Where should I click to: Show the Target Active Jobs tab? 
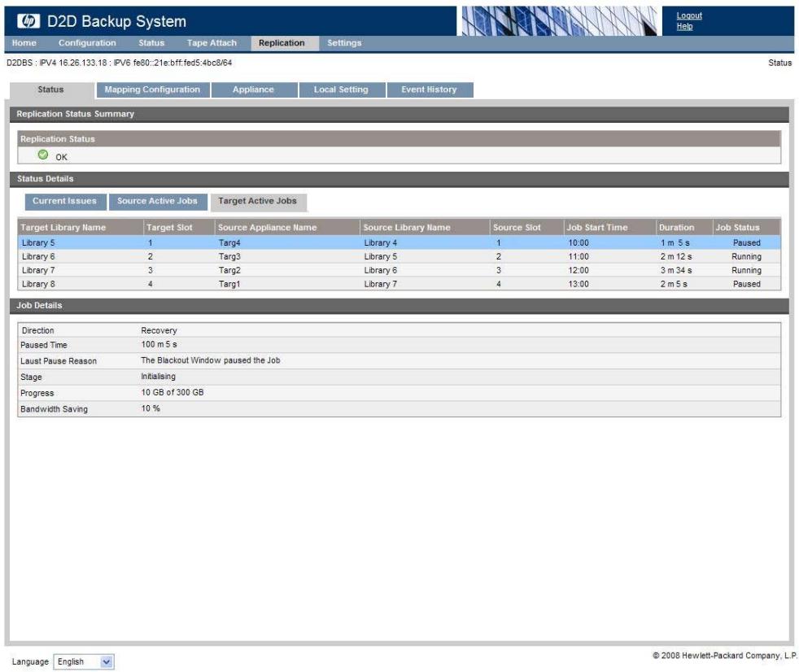258,201
